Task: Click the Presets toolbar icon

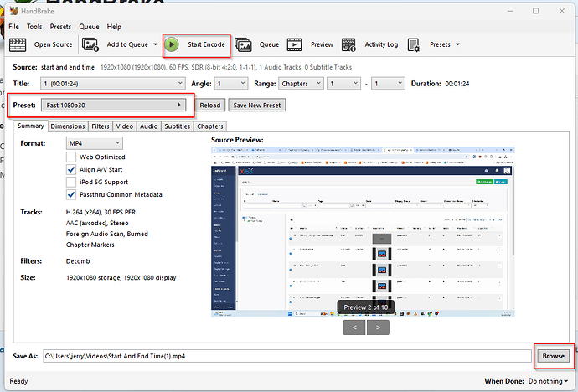Action: [x=415, y=44]
